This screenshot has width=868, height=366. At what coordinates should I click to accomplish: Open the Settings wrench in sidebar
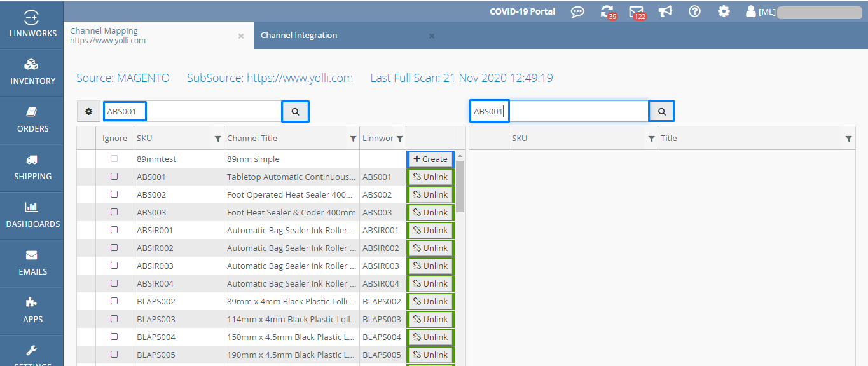point(32,351)
